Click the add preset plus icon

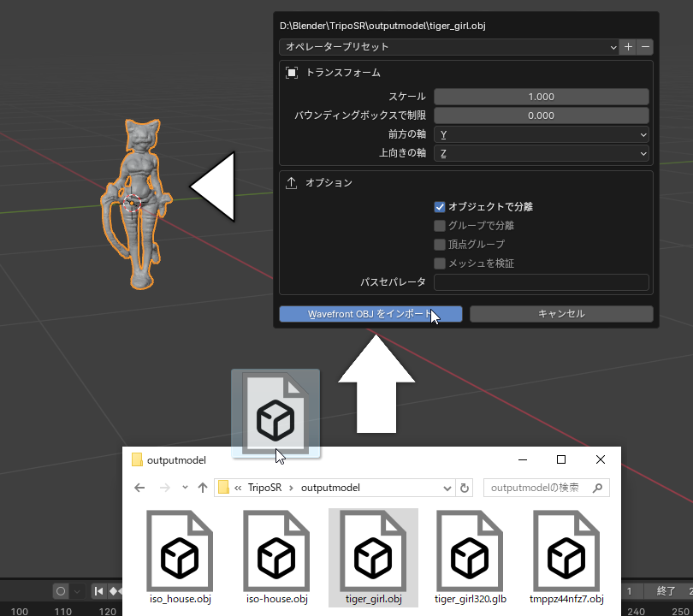point(628,47)
